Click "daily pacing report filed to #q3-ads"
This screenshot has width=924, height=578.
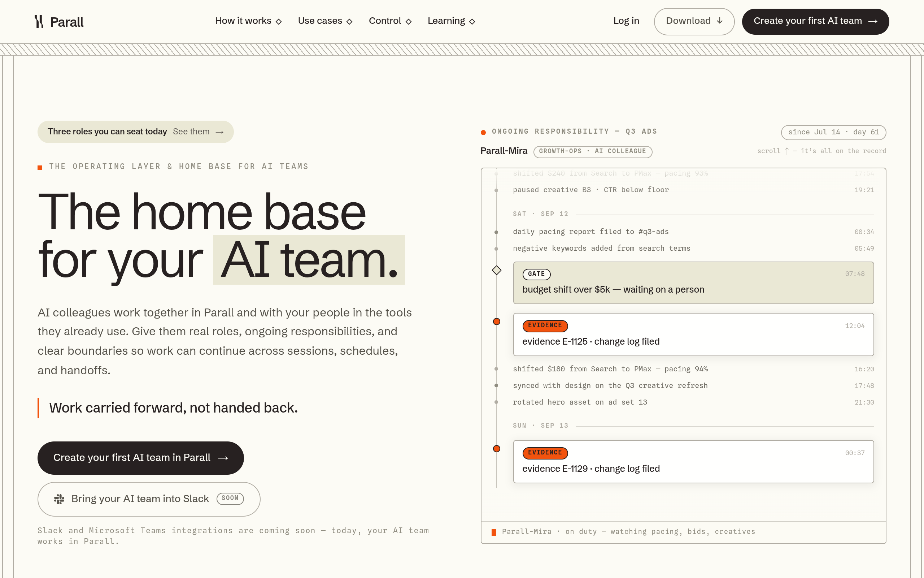tap(590, 232)
